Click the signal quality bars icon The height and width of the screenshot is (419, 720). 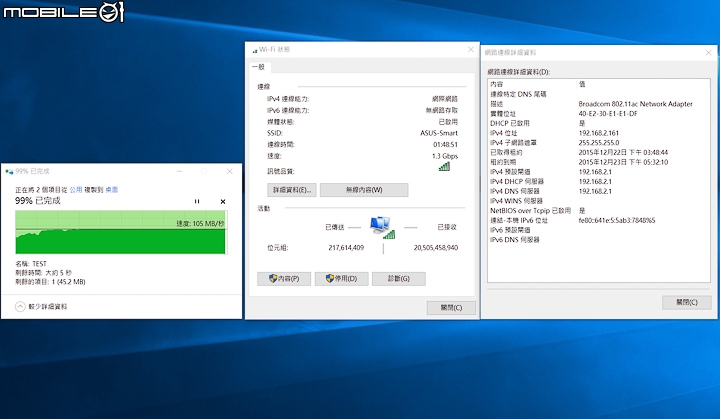(x=444, y=167)
